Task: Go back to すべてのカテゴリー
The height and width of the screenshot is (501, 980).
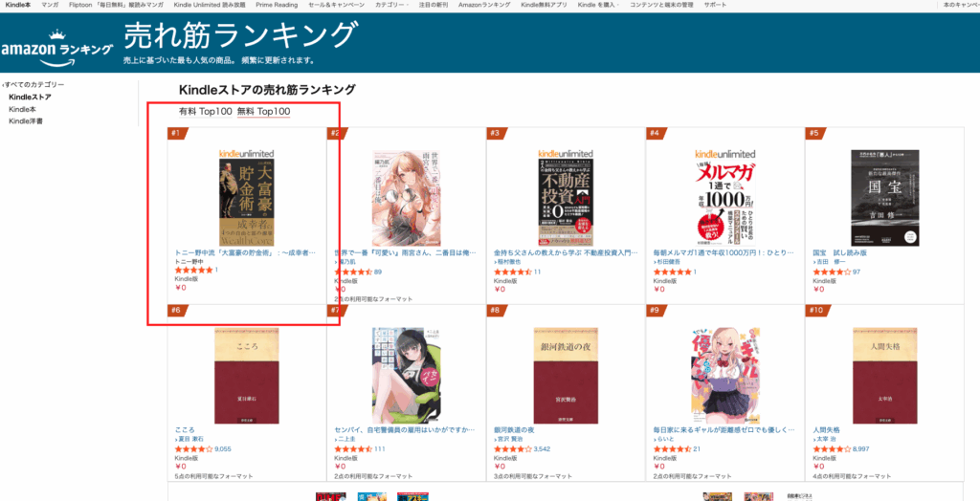Action: click(x=33, y=84)
